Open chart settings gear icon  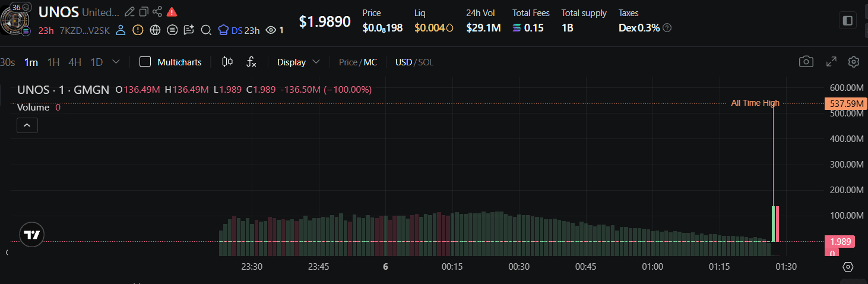click(854, 62)
